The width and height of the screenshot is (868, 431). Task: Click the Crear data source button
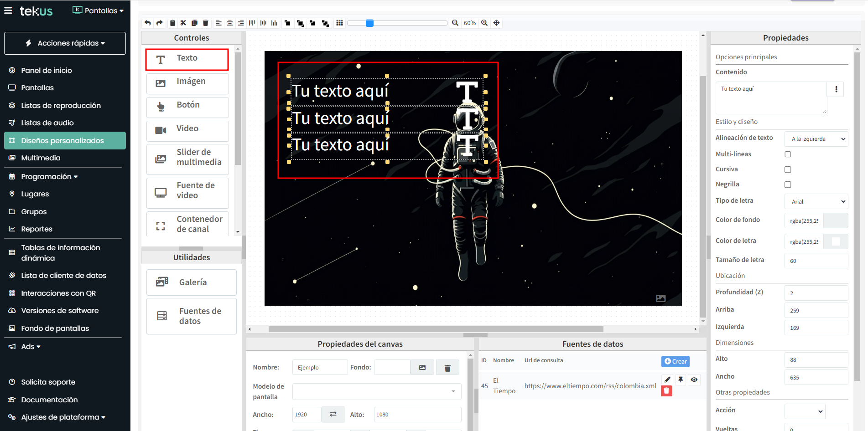pyautogui.click(x=676, y=361)
